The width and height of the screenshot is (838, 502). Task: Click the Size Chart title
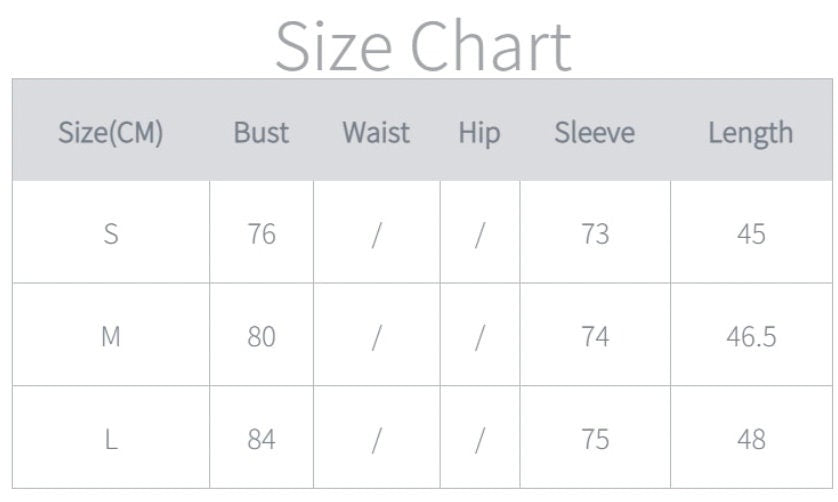pos(422,44)
